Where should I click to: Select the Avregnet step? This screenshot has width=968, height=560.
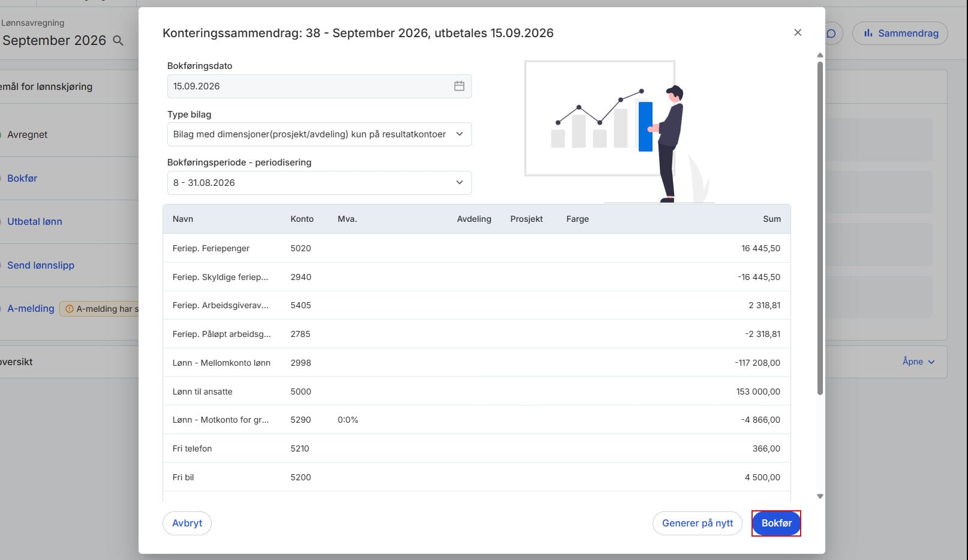pos(27,135)
